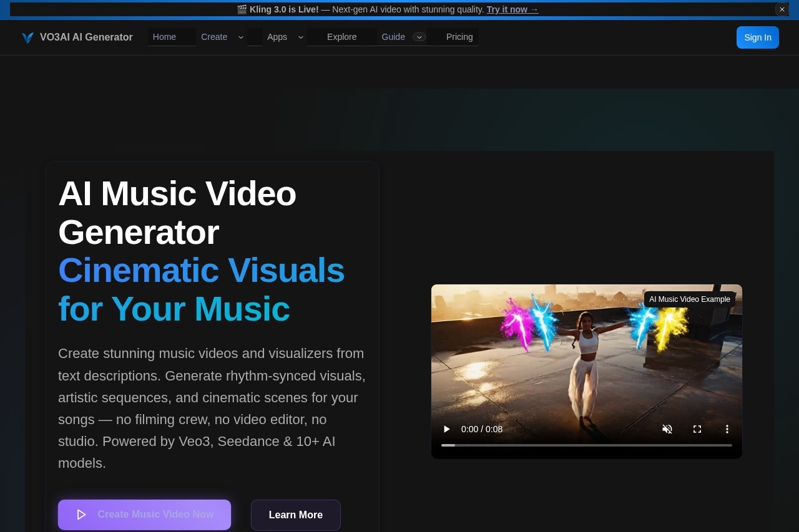
Task: Expand the Create dropdown chevron
Action: pyautogui.click(x=241, y=37)
